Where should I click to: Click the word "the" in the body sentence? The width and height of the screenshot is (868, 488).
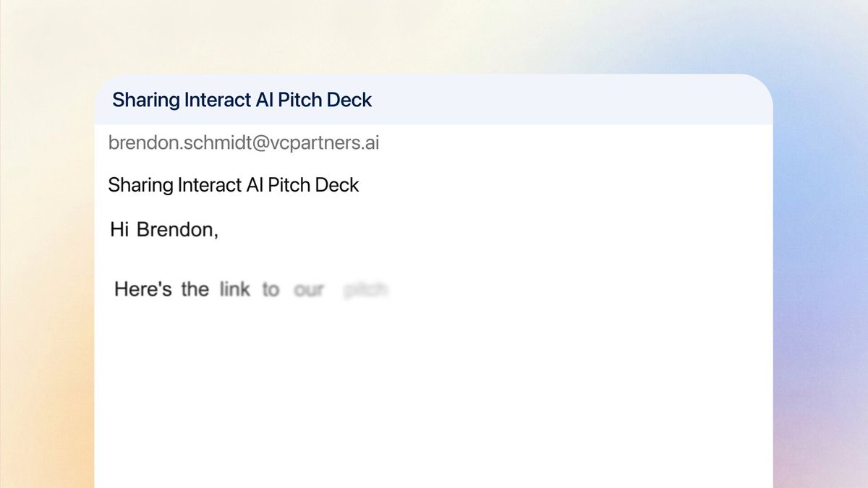[195, 289]
